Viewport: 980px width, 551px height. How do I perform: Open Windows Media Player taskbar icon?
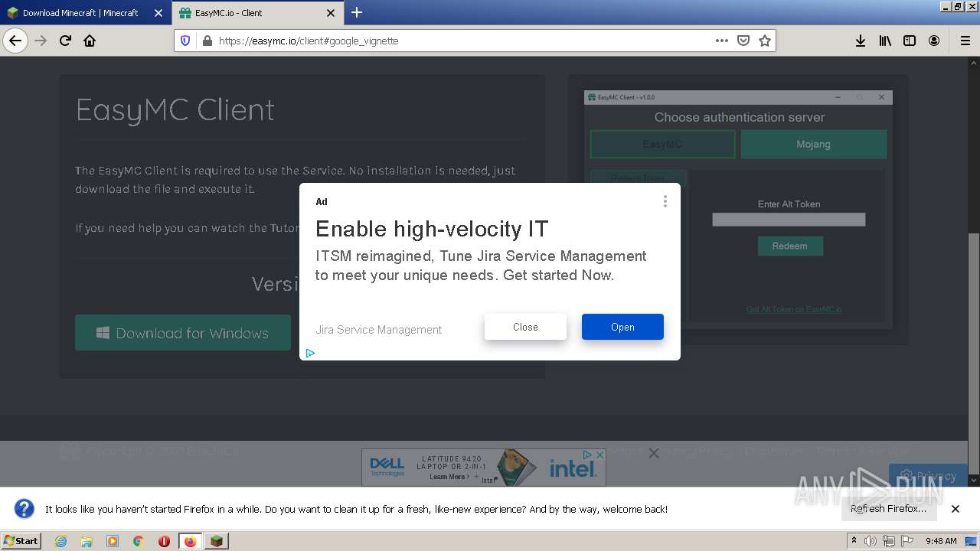tap(113, 541)
